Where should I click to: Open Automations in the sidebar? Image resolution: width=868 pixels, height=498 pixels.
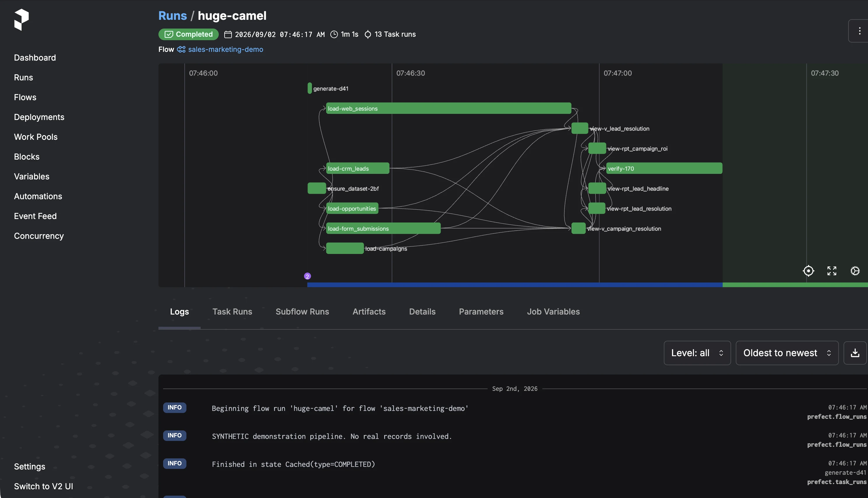coord(38,196)
